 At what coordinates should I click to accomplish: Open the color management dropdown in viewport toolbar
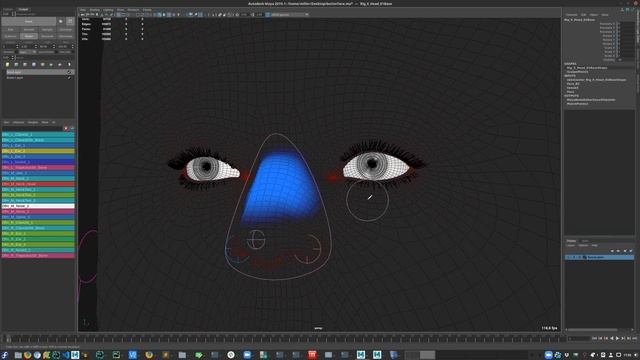(290, 15)
